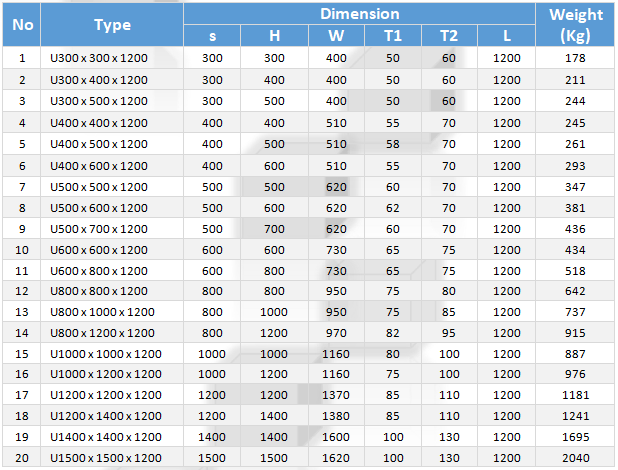Select the No column header
Viewport: 618px width, 470px height.
click(23, 25)
